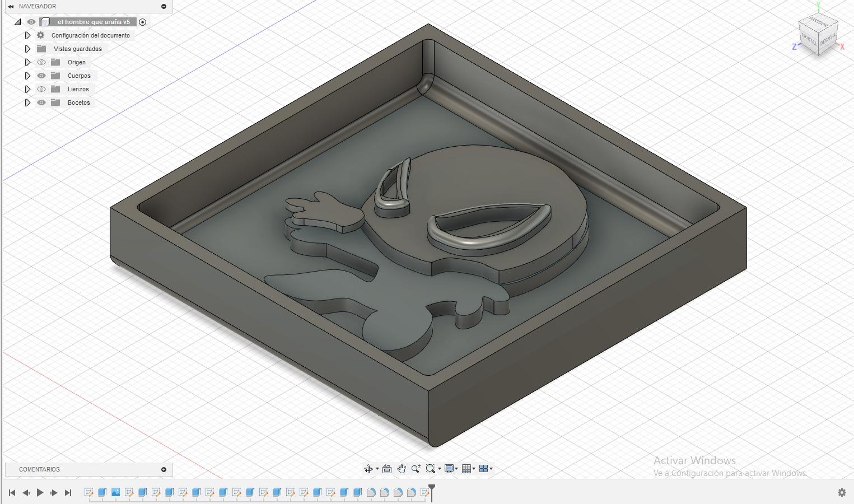Viewport: 854px width, 504px height.
Task: Click the Vistas guardadas folder icon
Action: pos(42,49)
